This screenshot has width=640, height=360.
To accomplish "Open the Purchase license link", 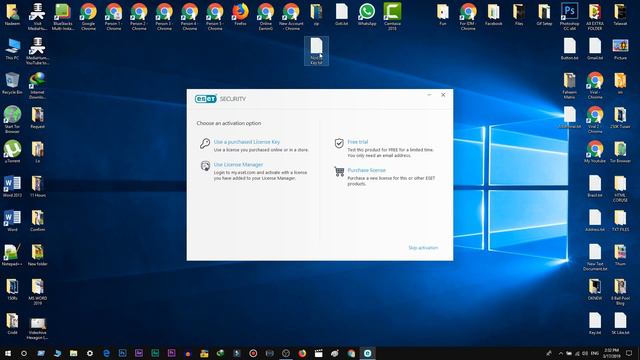I will click(x=367, y=170).
